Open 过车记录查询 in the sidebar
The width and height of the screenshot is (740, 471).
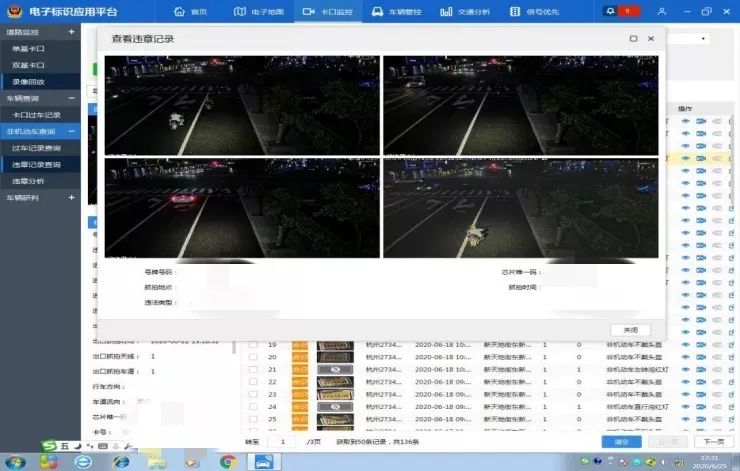click(40, 148)
